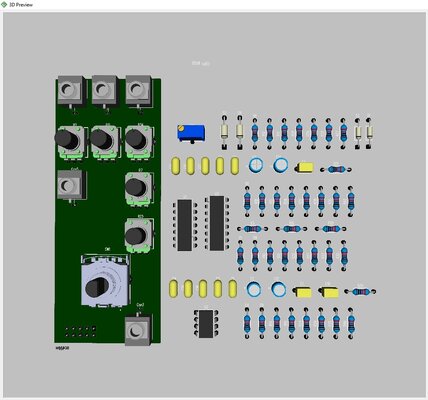The width and height of the screenshot is (428, 400).
Task: Click the jack on the board's left edge, below the knobs
Action: tap(71, 185)
